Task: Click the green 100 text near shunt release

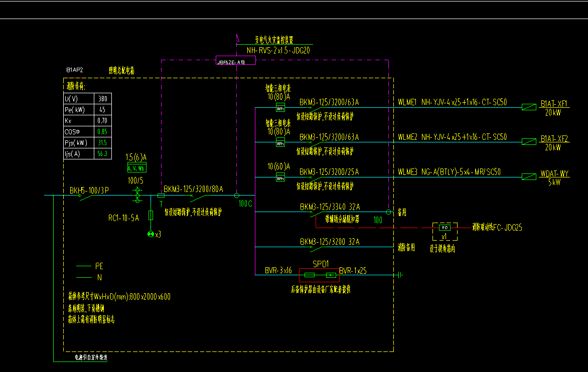Action: (378, 220)
